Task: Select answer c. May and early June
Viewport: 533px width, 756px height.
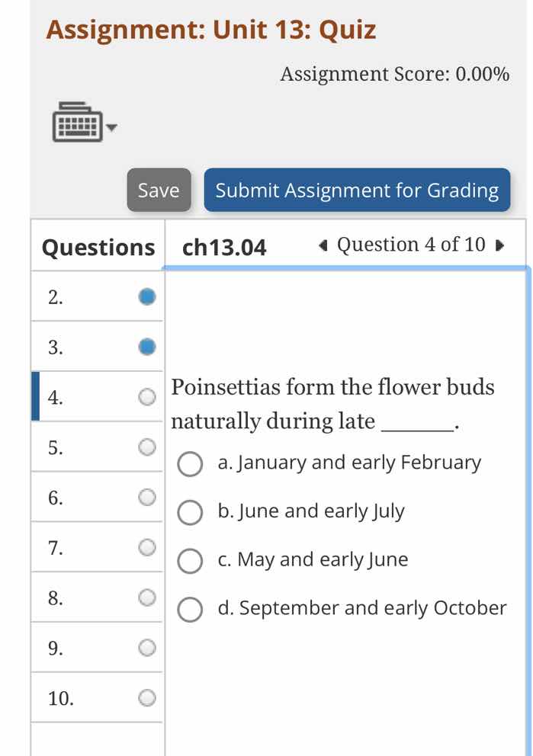Action: pyautogui.click(x=190, y=561)
